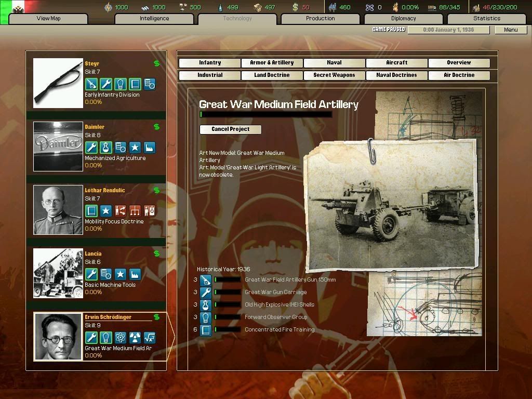Click the money dollar icon in the top bar
Image resolution: width=532 pixels, height=399 pixels.
tap(295, 7)
